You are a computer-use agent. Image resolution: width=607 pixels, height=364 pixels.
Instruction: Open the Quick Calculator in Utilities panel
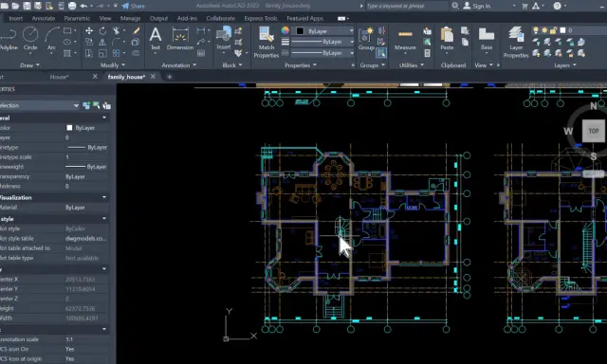click(428, 53)
